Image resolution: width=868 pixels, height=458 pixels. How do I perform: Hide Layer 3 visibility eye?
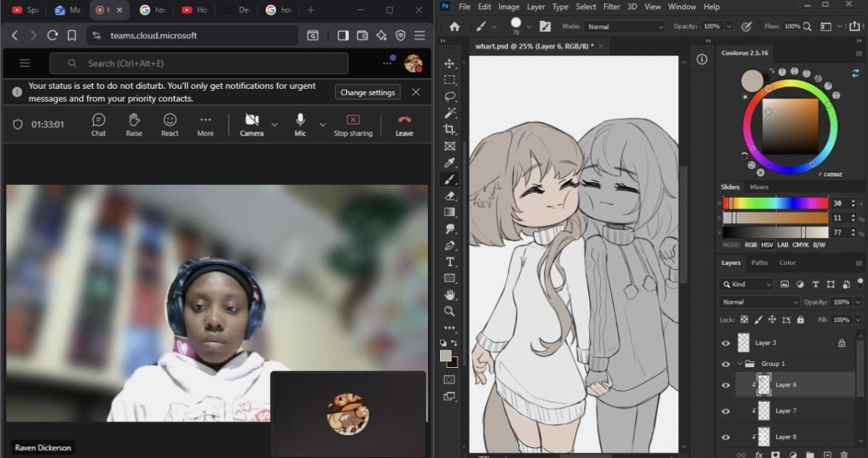726,343
